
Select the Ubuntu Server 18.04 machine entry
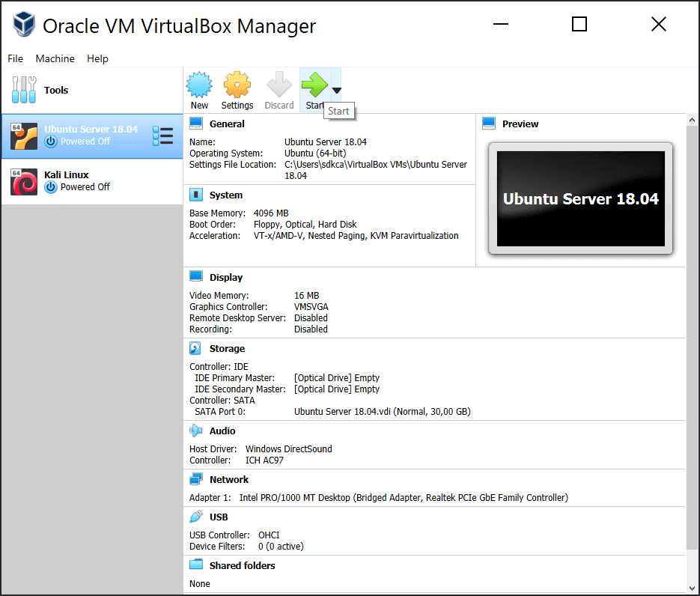click(x=82, y=135)
